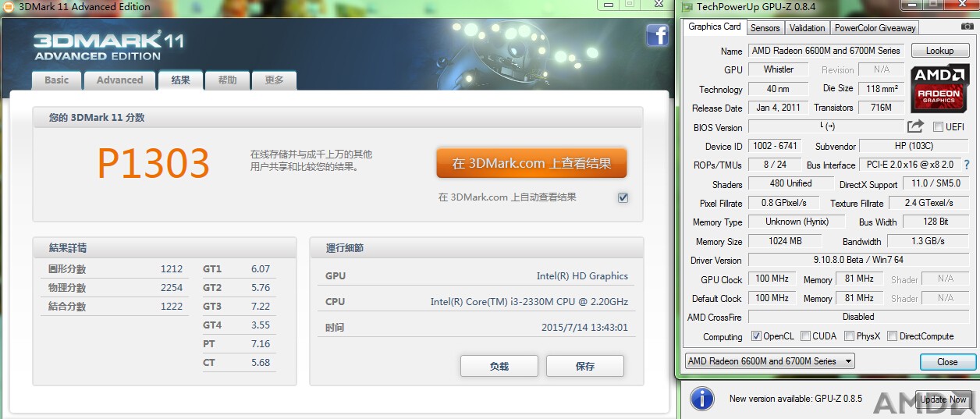Open the PowerColor Giveaway tab
This screenshot has height=419, width=980.
point(875,28)
